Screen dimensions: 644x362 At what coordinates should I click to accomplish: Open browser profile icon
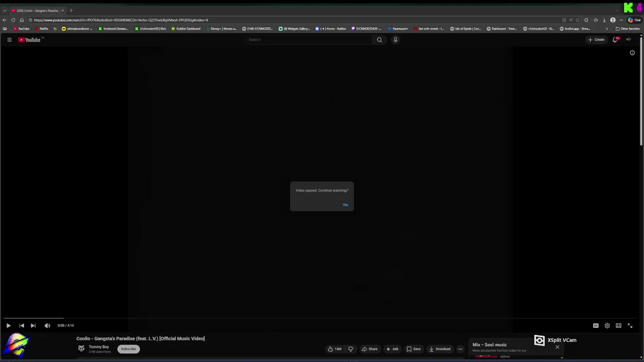point(613,20)
